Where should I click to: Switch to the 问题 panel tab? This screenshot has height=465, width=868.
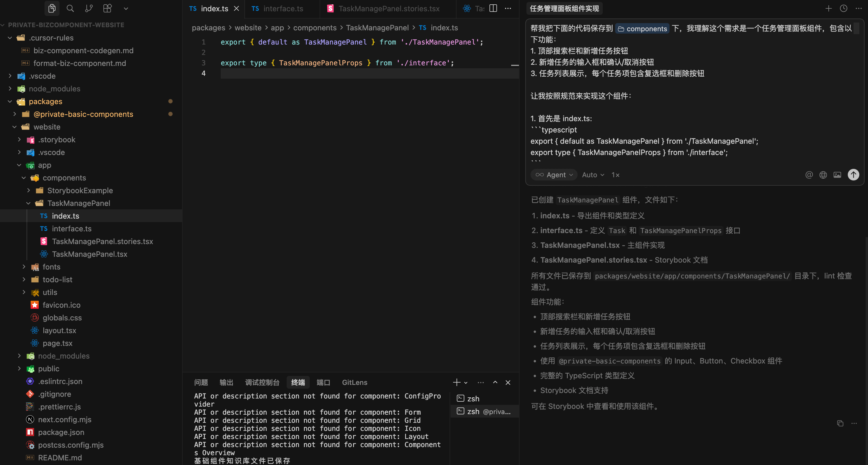[201, 382]
